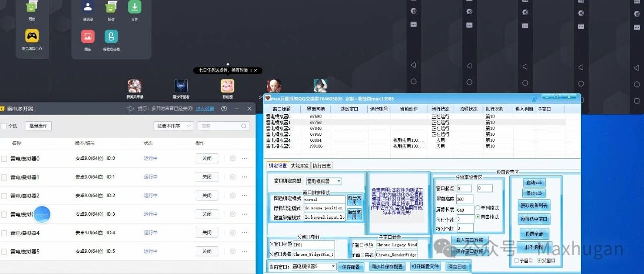Open settings gear for 雷电模拟器4 row
Image resolution: width=644 pixels, height=274 pixels.
(232, 233)
